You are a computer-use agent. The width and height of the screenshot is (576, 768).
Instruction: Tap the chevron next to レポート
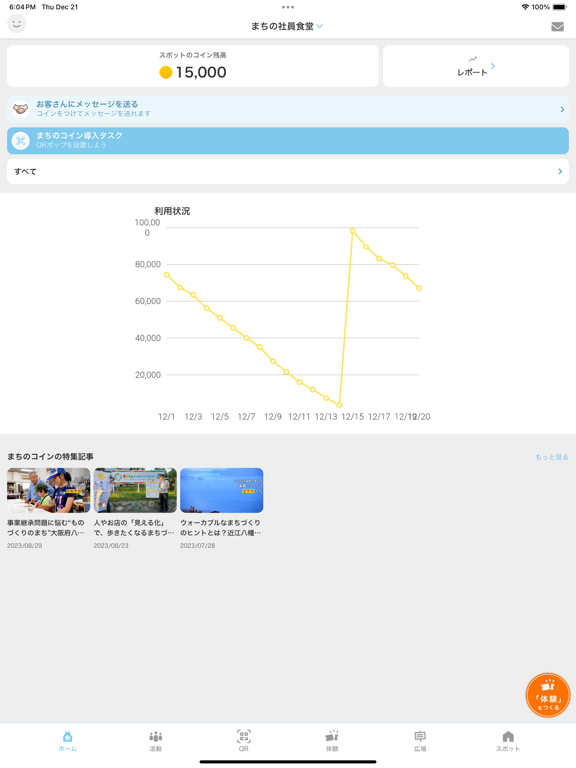click(x=493, y=66)
